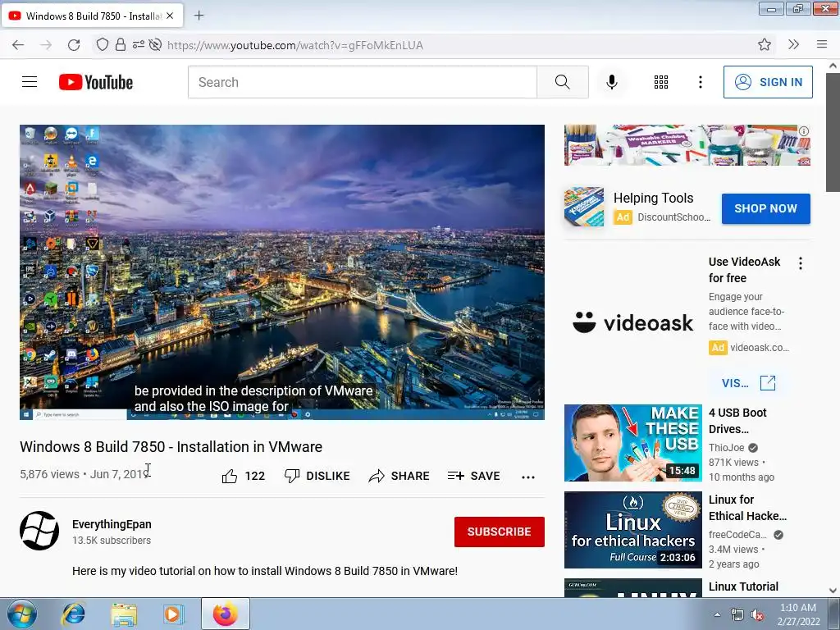Click the page vertical scrollbar thumb
The image size is (840, 630).
pyautogui.click(x=833, y=132)
